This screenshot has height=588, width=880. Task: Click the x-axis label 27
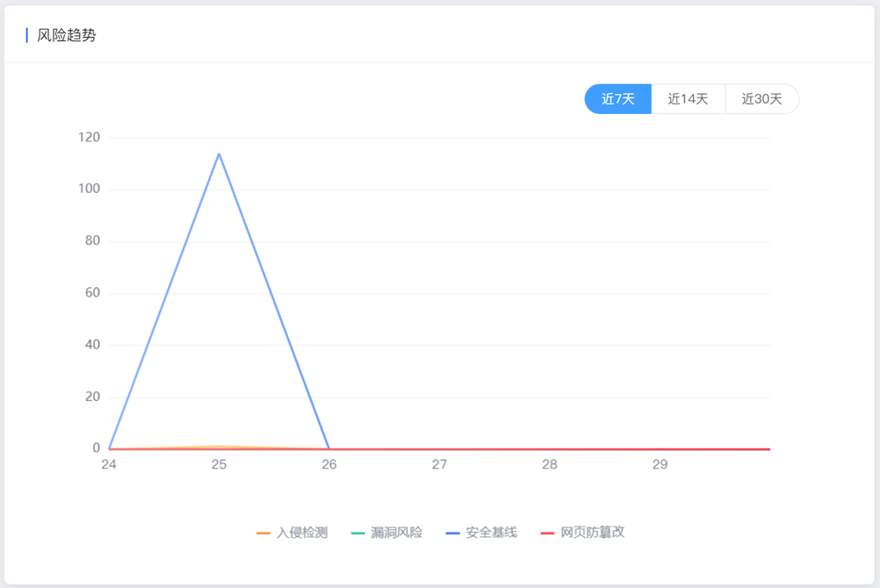point(439,464)
